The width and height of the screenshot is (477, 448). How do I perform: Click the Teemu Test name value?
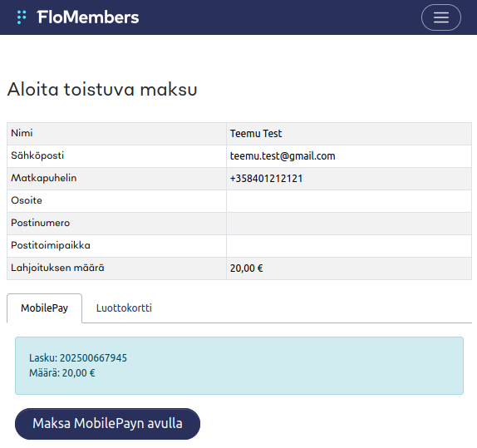(x=256, y=134)
